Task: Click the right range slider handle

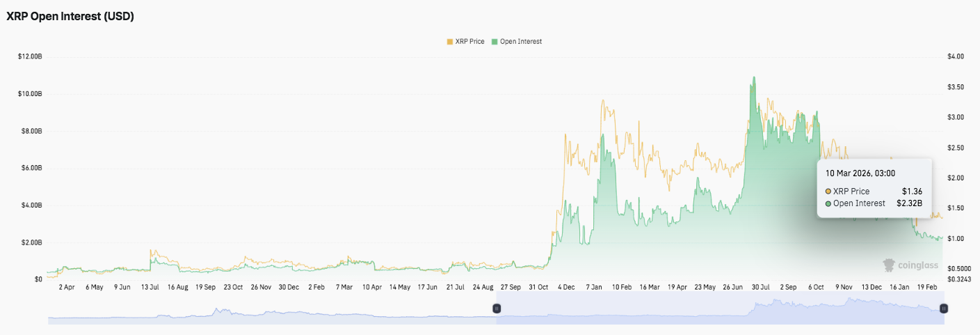Action: click(x=944, y=308)
